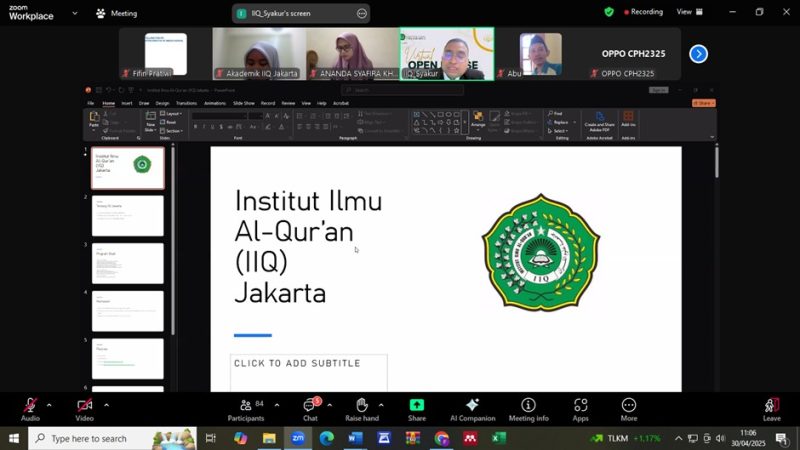This screenshot has width=800, height=450.
Task: Click Replace in Editing group
Action: (558, 122)
